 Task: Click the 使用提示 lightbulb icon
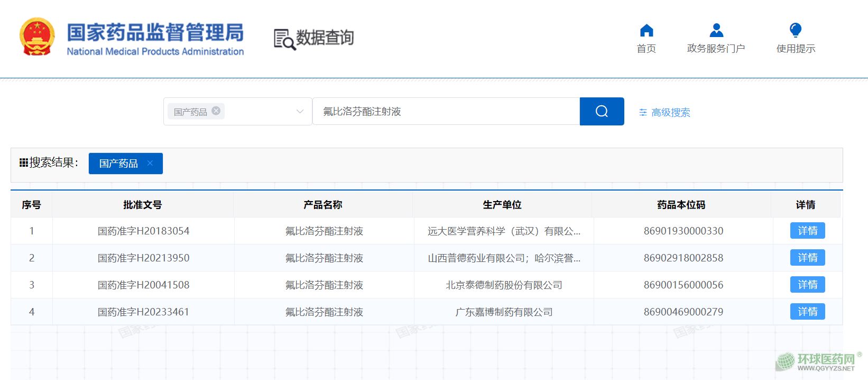[795, 31]
